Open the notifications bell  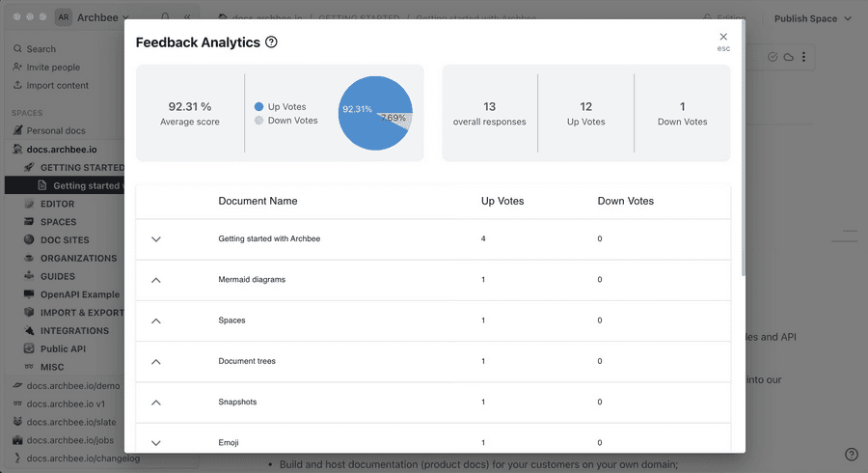pos(165,17)
